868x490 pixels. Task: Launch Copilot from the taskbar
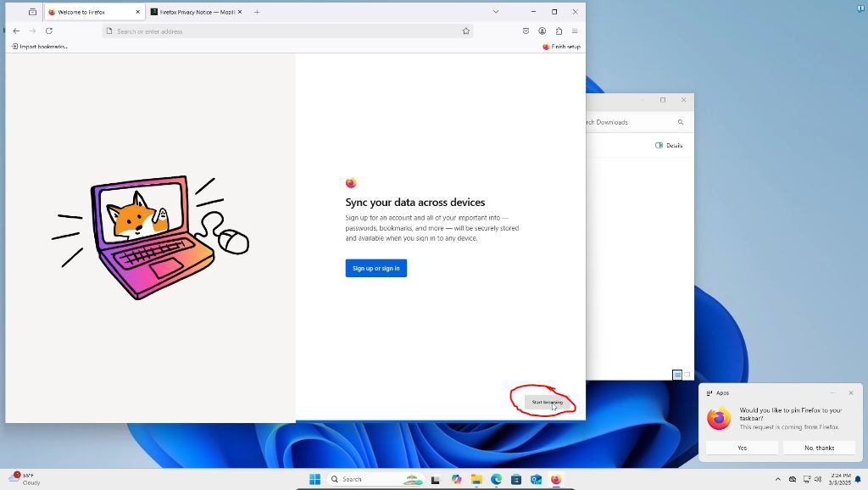click(x=456, y=479)
